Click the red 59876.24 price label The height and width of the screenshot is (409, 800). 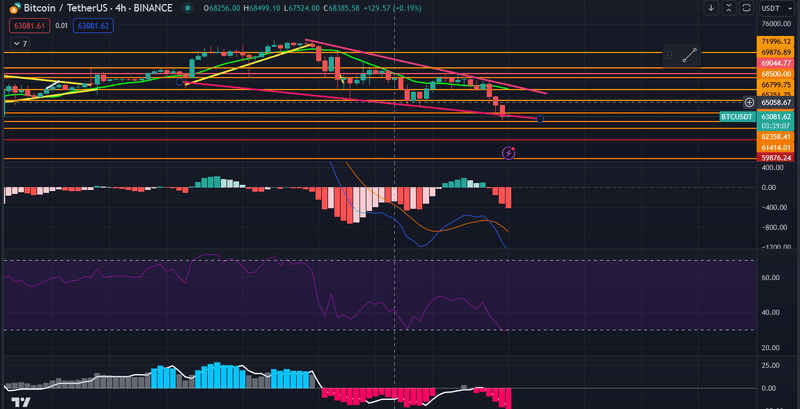[x=776, y=158]
